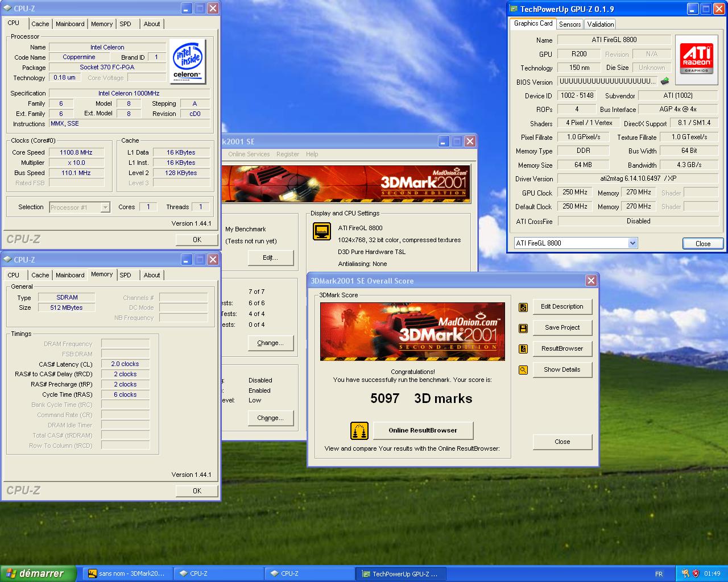Image resolution: width=728 pixels, height=582 pixels.
Task: Click the GPU name field R200
Action: (x=579, y=54)
